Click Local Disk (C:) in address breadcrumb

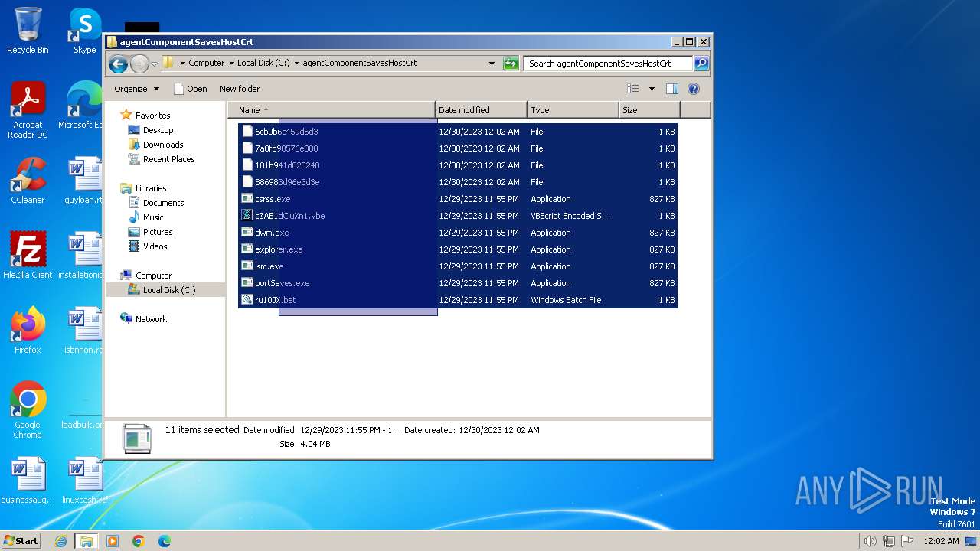click(263, 64)
